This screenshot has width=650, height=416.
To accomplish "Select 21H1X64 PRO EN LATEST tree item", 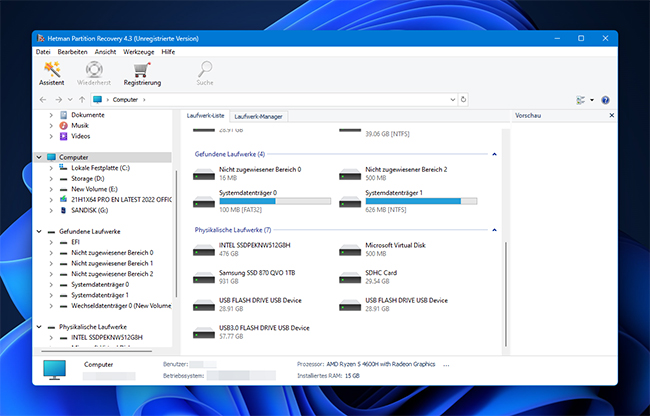I will point(121,200).
